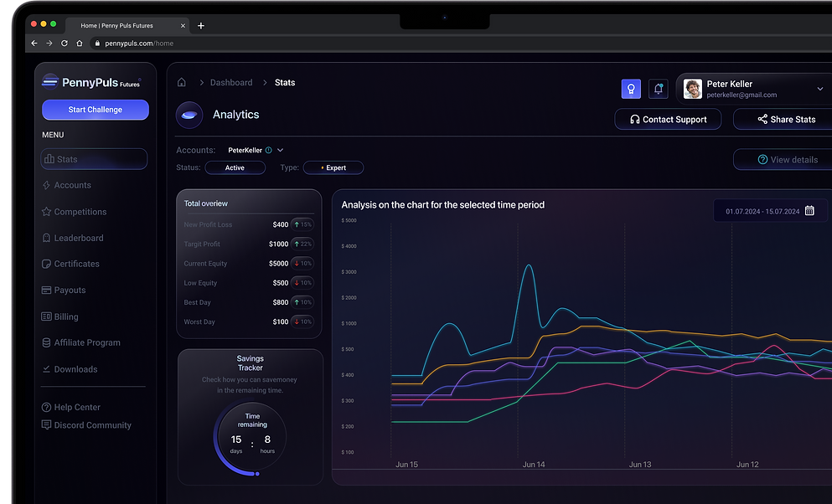Click the Contact Support button
The height and width of the screenshot is (504, 832).
pos(668,119)
